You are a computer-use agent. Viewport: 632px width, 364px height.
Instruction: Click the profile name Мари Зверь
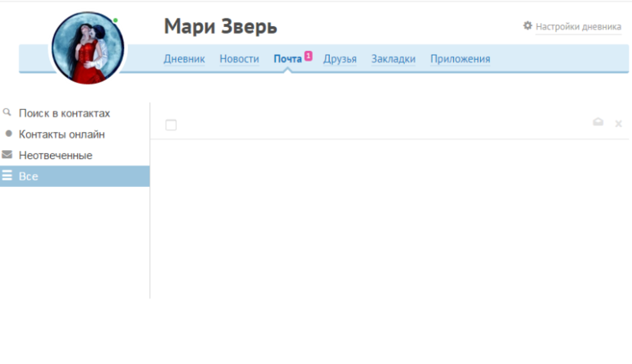(x=220, y=26)
